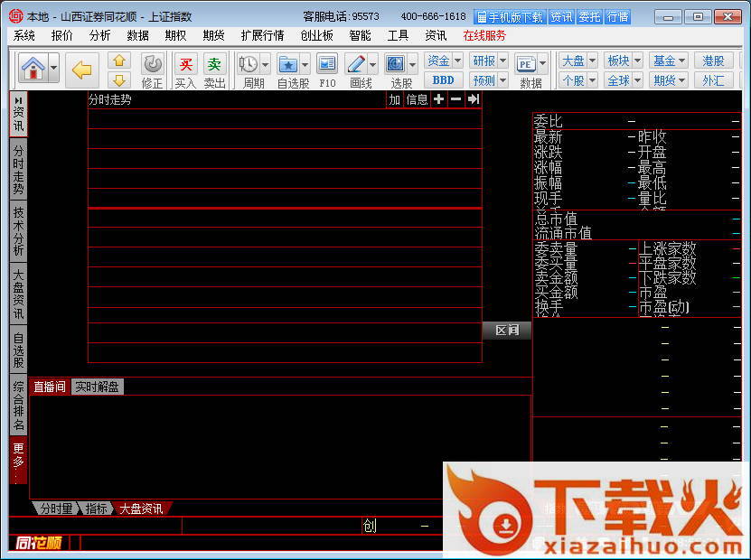Click the 资金 toolbar button
751x560 pixels.
point(438,61)
